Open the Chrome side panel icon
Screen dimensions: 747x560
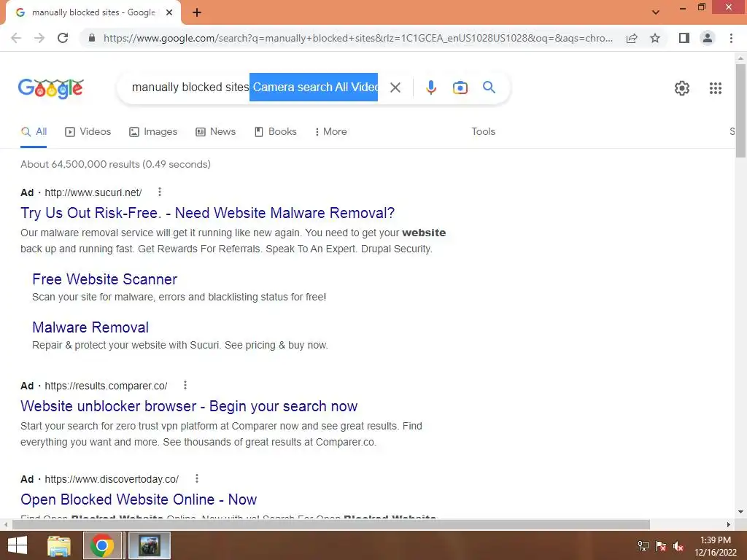pyautogui.click(x=684, y=38)
